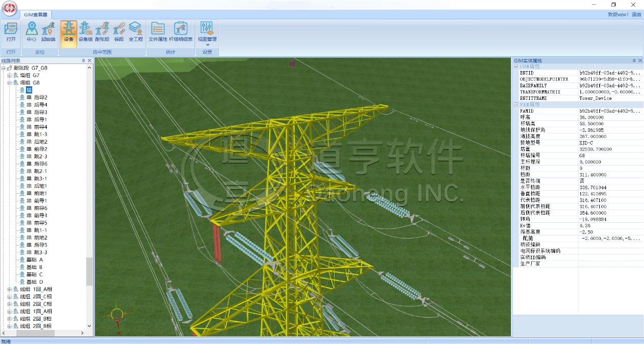Click the tree panel vertical scrollbar thumb
Viewport: 644px width, 344px height.
coord(90,271)
